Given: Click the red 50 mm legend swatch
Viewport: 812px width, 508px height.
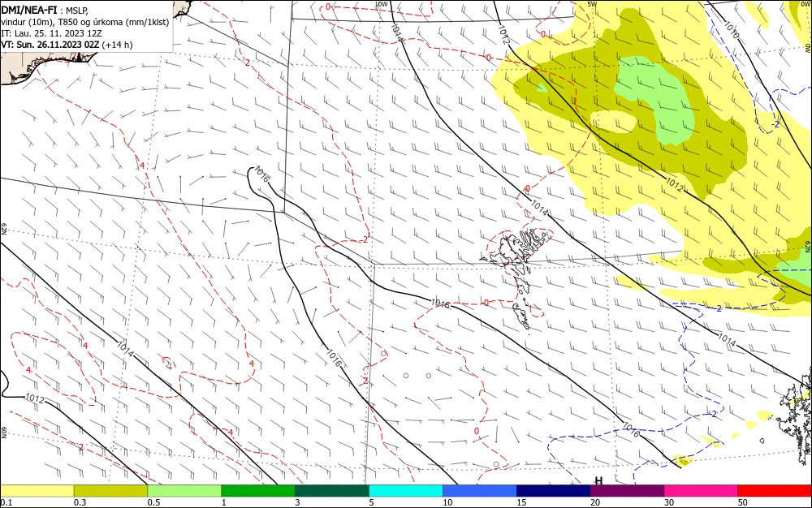Looking at the screenshot, I should [x=775, y=491].
